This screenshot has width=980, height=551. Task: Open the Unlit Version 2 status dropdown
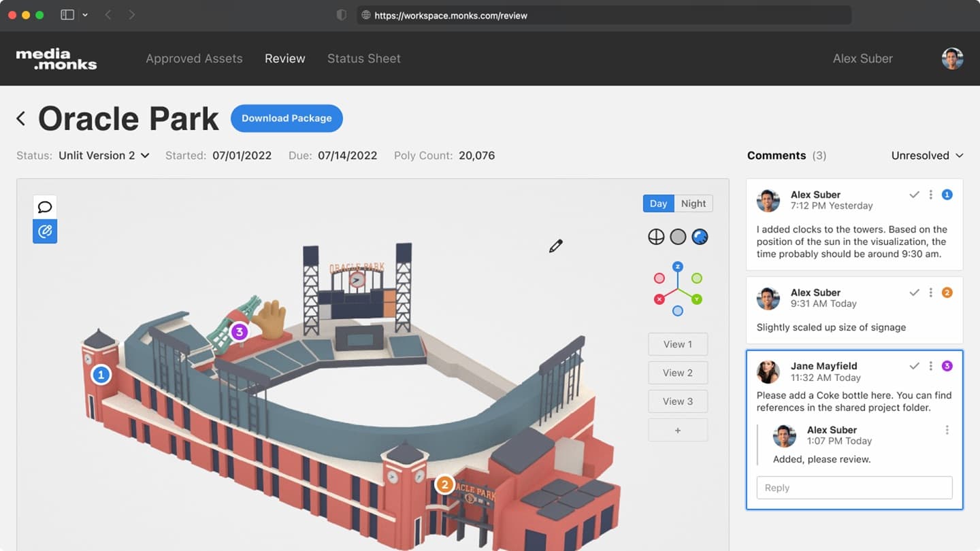(x=103, y=155)
